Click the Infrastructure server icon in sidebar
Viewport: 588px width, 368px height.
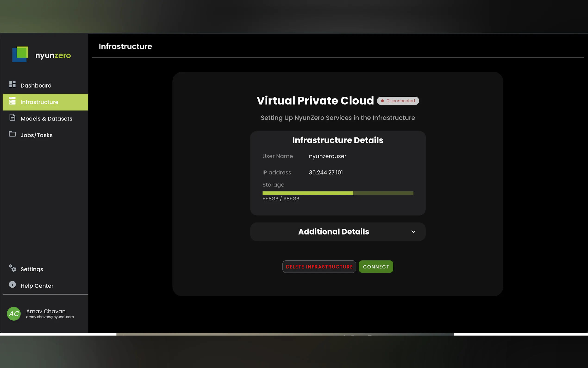point(12,101)
